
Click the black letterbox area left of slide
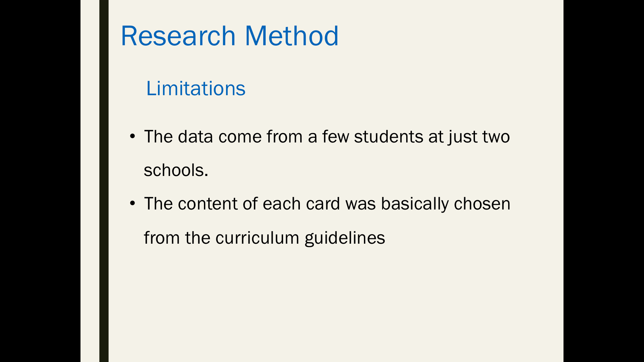click(40, 181)
